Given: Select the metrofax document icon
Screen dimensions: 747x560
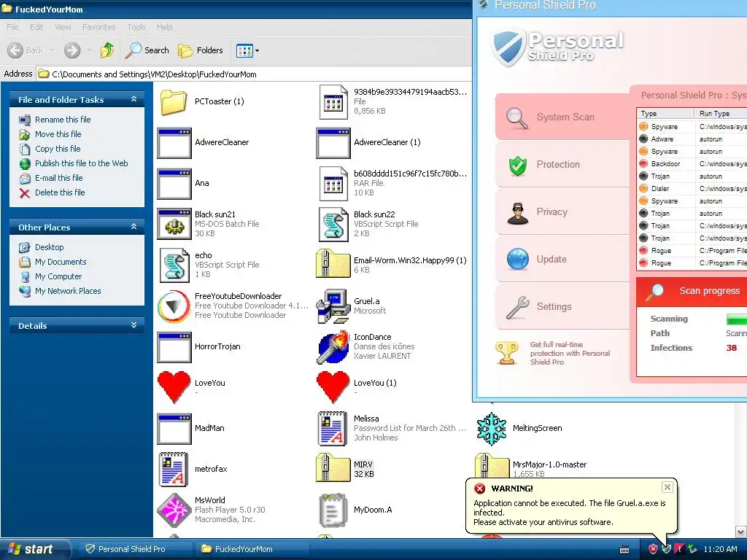Looking at the screenshot, I should pos(174,470).
